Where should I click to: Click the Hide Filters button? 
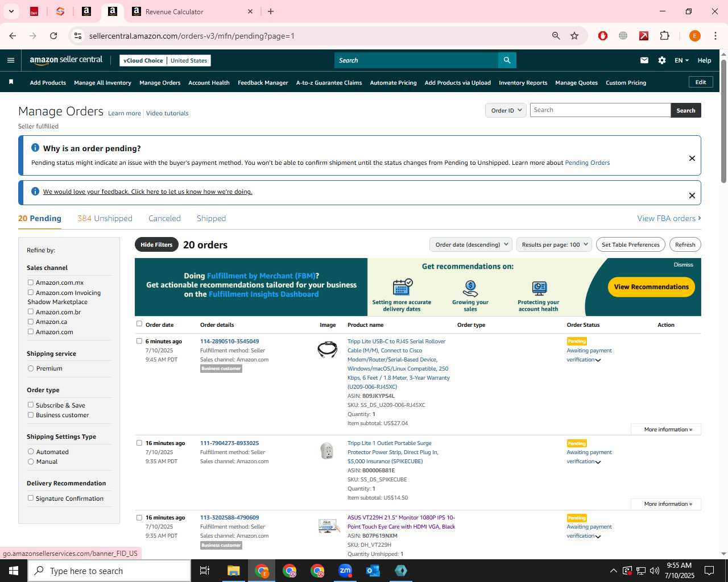[156, 244]
